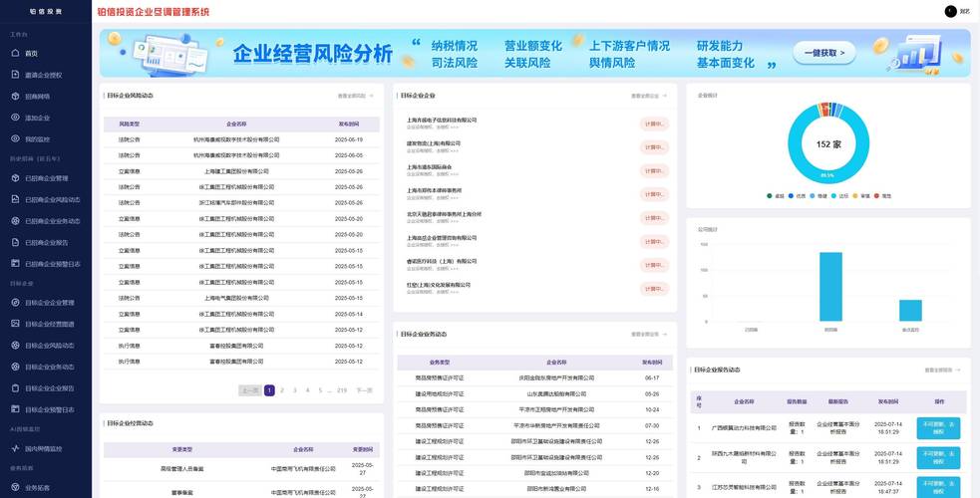
Task: Click the 已招商企业管理 cube icon
Action: (16, 178)
